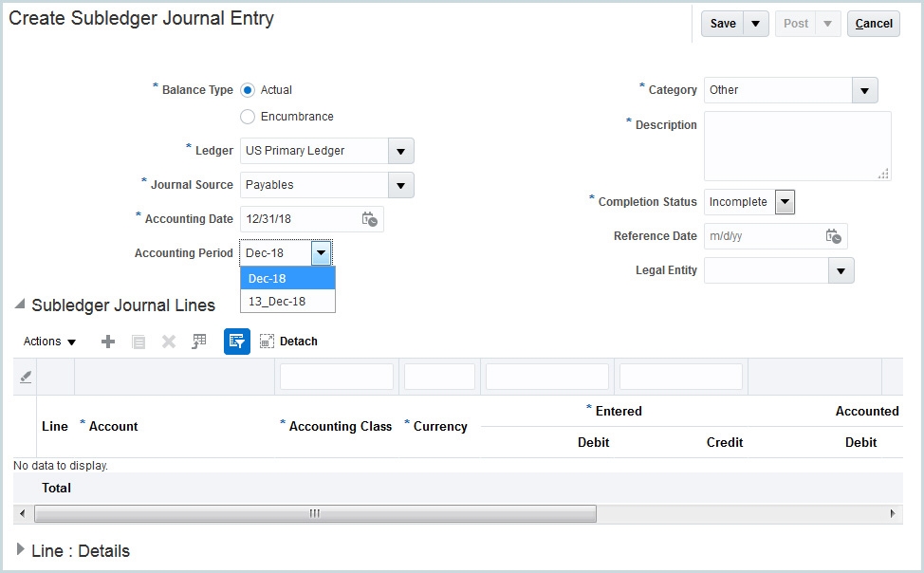The width and height of the screenshot is (924, 573).
Task: Open the Legal Entity dropdown
Action: (x=841, y=270)
